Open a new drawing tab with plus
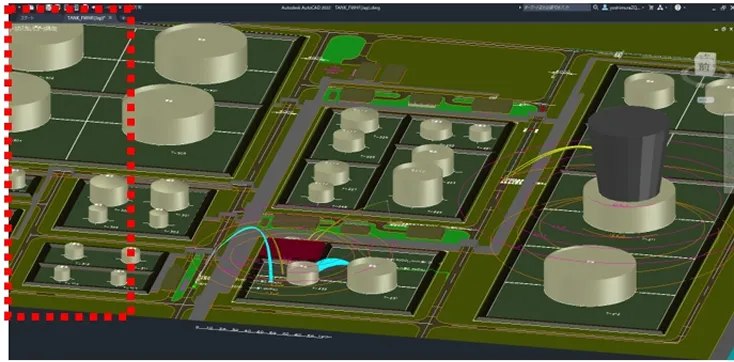734x362 pixels. click(x=124, y=18)
